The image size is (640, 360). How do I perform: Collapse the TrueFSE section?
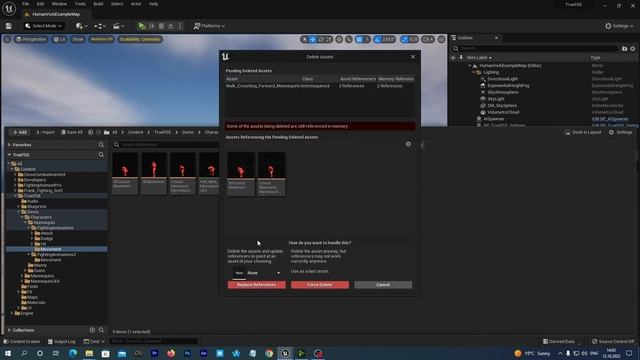[9, 155]
